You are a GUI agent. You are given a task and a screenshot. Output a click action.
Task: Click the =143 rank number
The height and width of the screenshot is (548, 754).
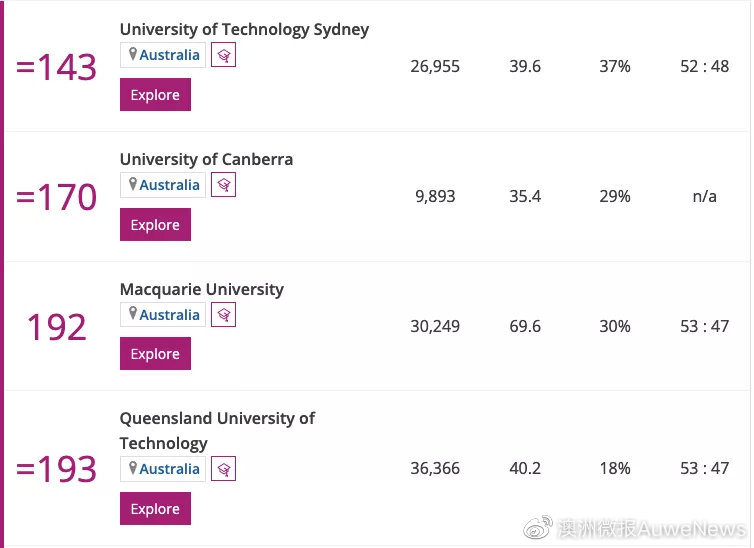pyautogui.click(x=56, y=68)
